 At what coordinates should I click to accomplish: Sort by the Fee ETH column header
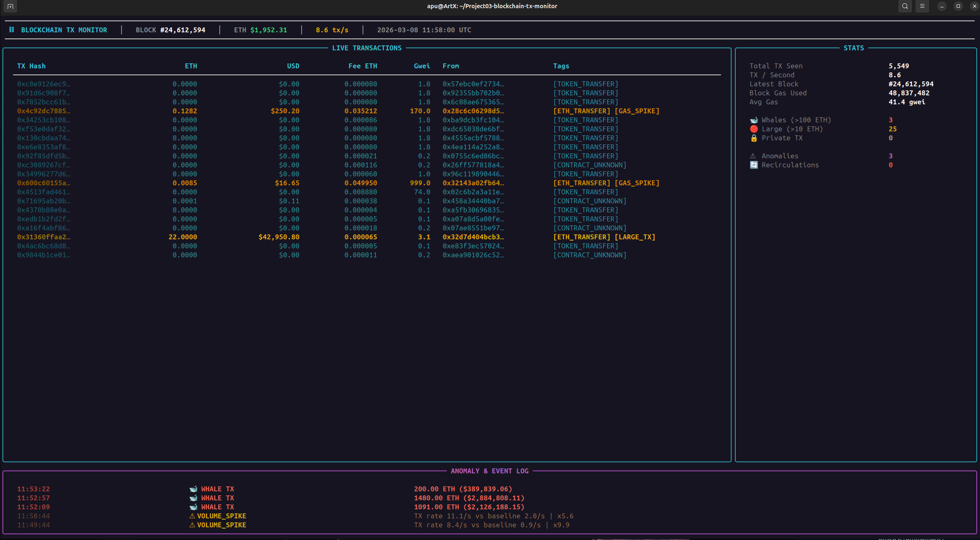pyautogui.click(x=362, y=66)
